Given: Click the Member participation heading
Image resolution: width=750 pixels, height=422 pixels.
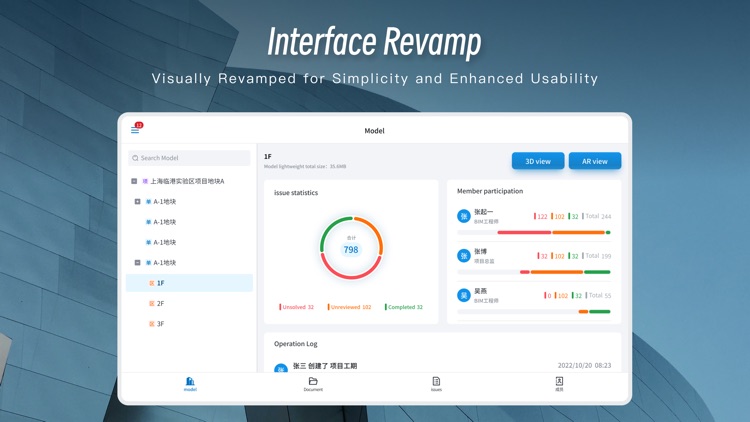Looking at the screenshot, I should pyautogui.click(x=490, y=191).
